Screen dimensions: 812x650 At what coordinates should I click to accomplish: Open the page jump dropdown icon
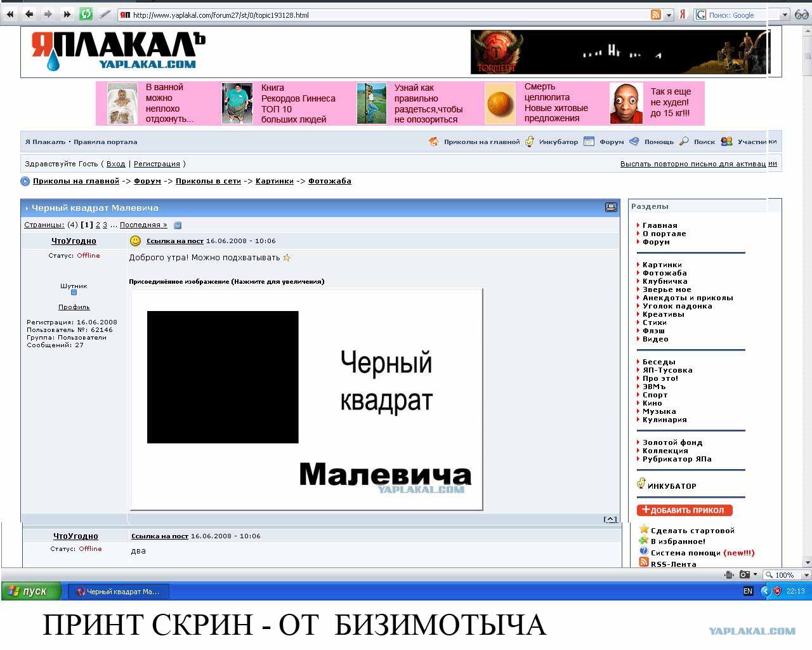click(x=178, y=225)
